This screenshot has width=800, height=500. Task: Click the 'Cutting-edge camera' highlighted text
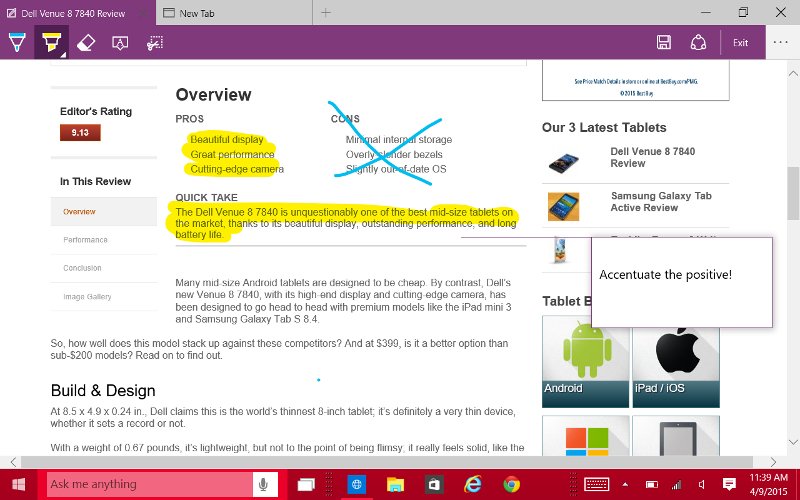237,169
